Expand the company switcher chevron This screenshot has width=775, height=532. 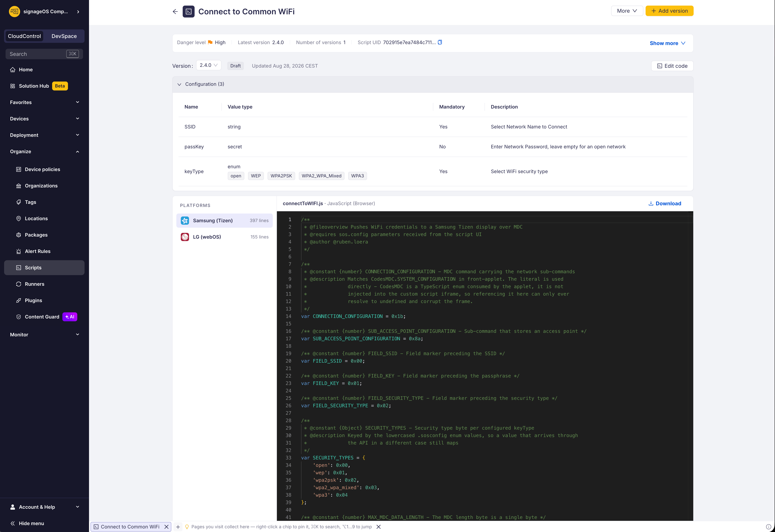click(x=78, y=12)
